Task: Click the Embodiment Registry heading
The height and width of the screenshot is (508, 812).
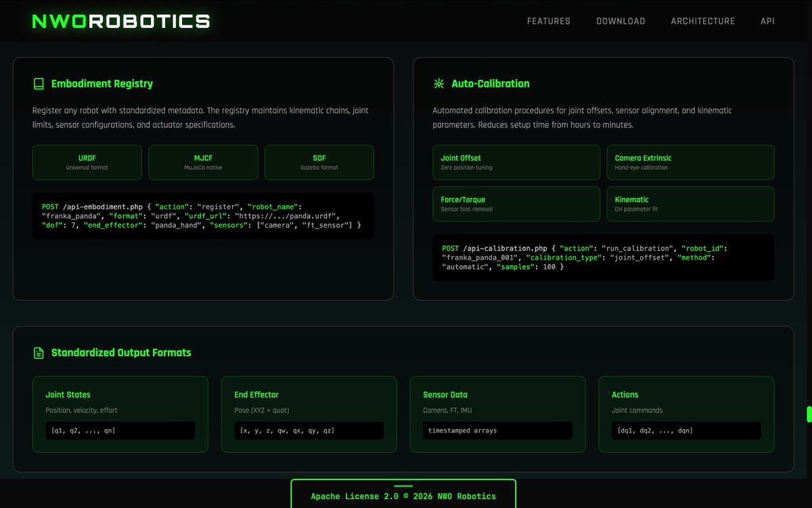Action: pos(102,84)
